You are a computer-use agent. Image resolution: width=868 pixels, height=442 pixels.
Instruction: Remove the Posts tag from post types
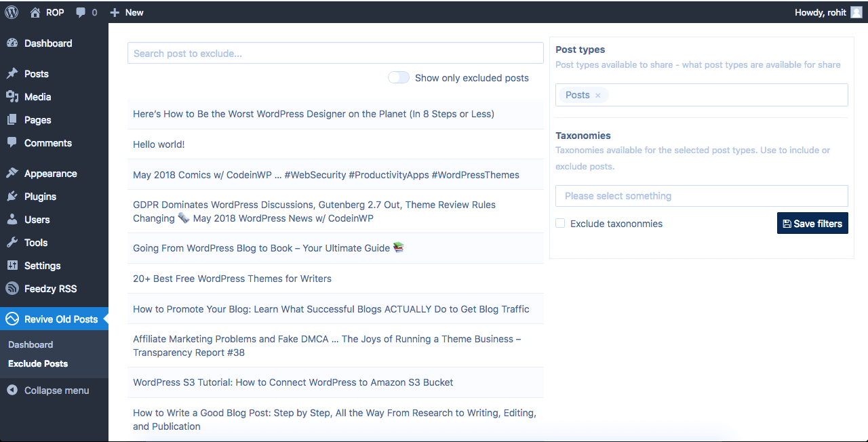coord(597,96)
